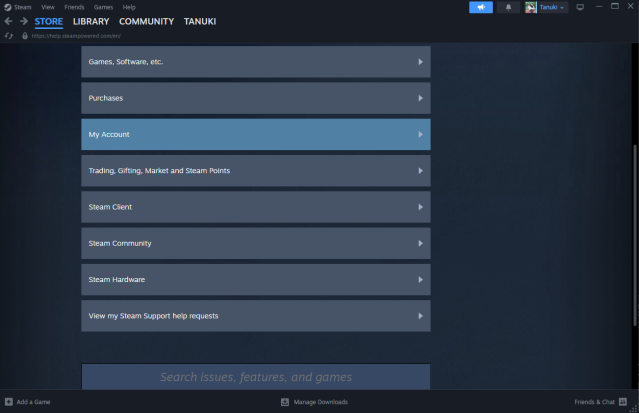Open Games, Software, etc. help category
The image size is (639, 413).
click(x=256, y=62)
